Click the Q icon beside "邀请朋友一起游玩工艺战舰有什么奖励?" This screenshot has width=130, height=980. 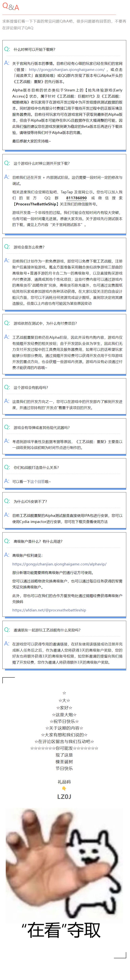tap(7, 630)
